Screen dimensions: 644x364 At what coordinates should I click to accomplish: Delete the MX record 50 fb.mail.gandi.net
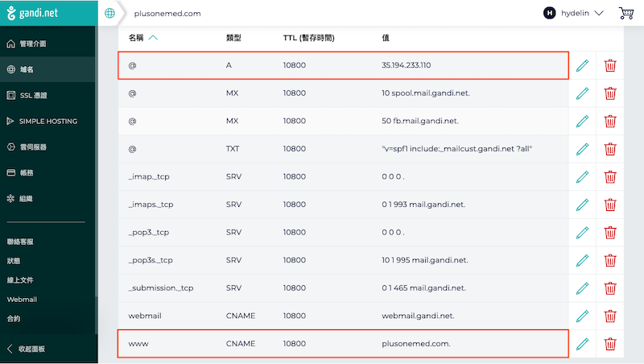(x=610, y=121)
